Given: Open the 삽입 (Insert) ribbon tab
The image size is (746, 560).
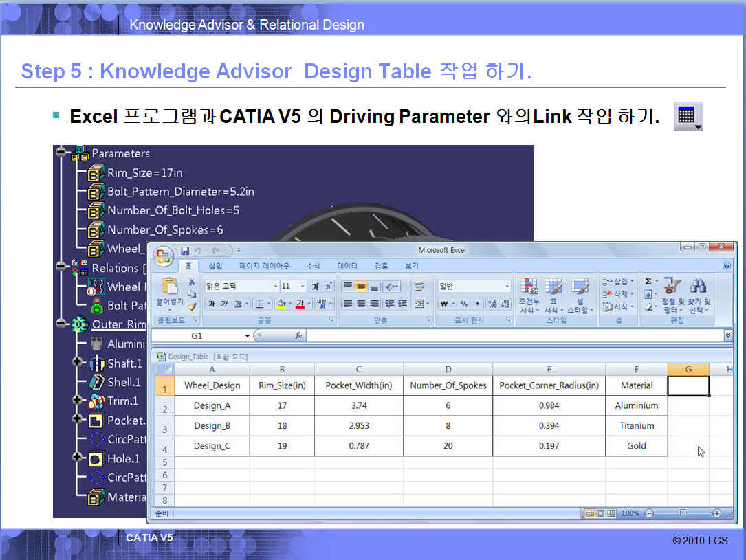Looking at the screenshot, I should pos(215,266).
